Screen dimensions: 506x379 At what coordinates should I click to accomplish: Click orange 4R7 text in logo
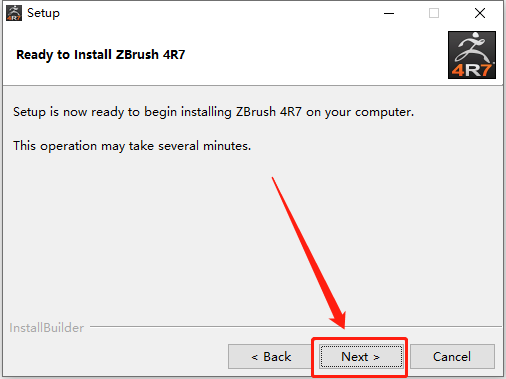click(471, 70)
